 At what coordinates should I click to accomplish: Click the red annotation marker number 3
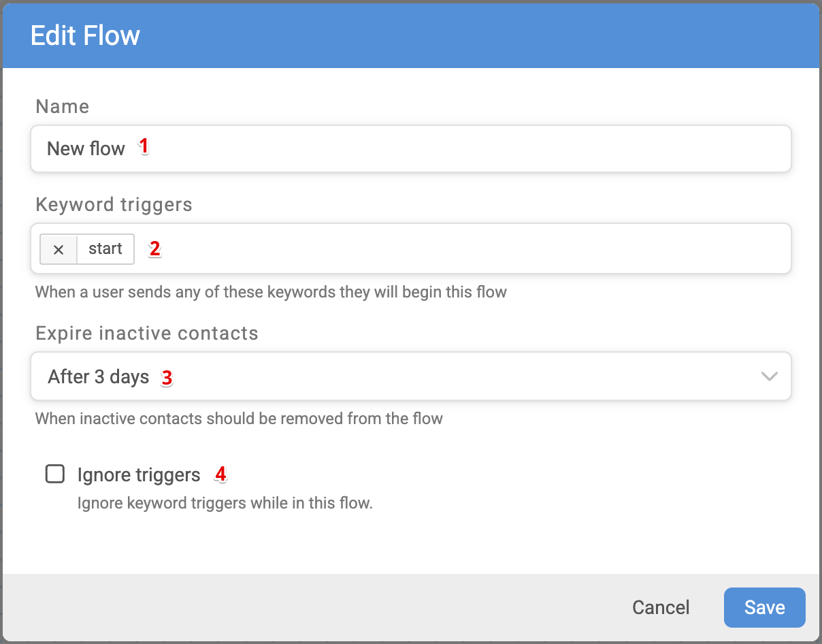click(x=167, y=377)
